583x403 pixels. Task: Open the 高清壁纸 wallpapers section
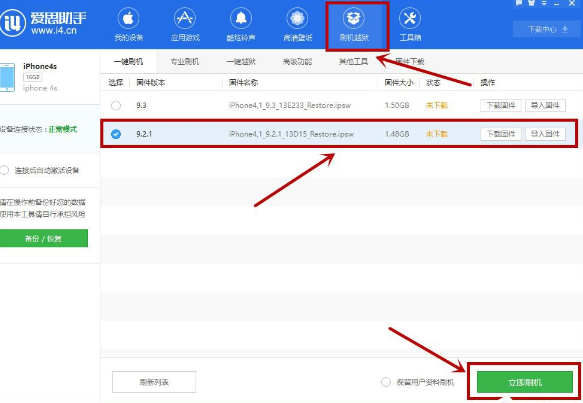(297, 25)
